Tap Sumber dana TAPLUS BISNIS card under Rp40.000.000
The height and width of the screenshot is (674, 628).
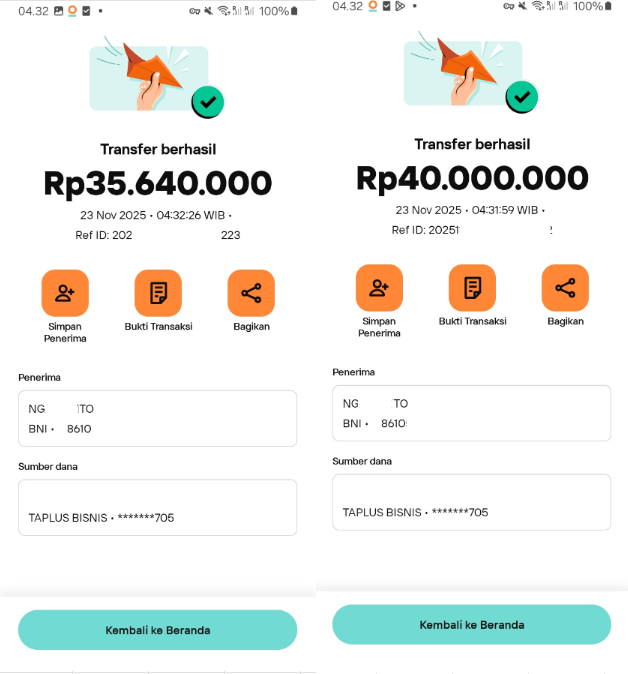coord(471,502)
